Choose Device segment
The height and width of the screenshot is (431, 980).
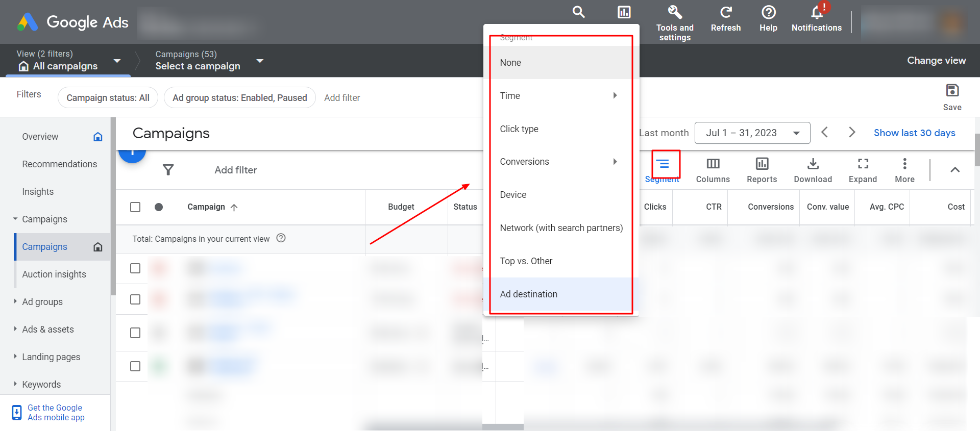[x=561, y=195]
